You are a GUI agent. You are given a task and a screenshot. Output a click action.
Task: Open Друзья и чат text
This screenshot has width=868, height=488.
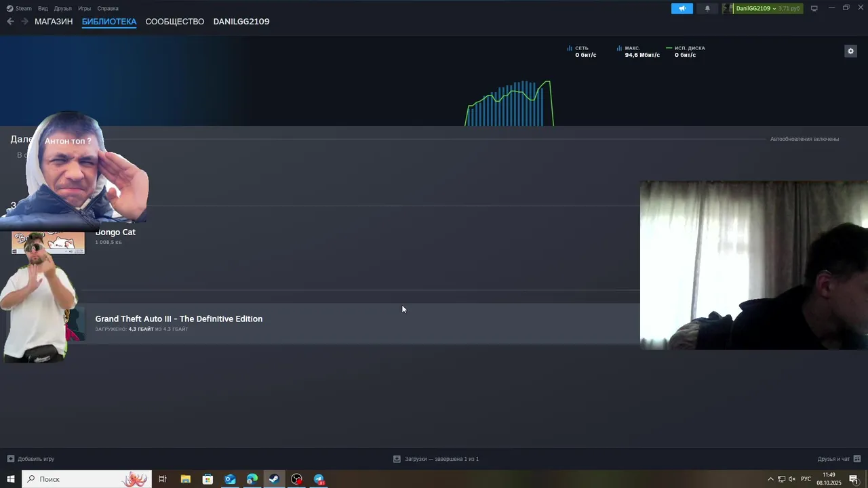click(833, 459)
